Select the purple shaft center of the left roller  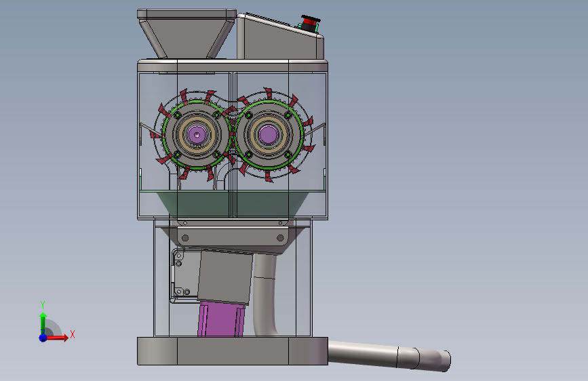pos(197,134)
